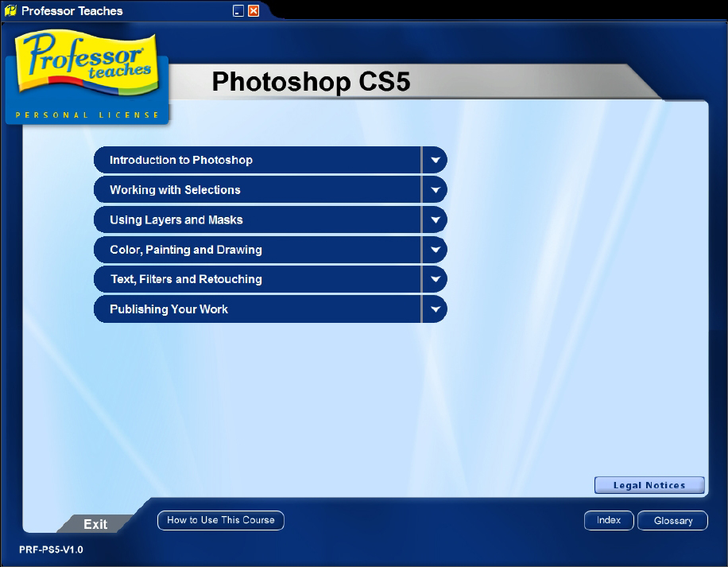Screen dimensions: 728x567
Task: Expand Introduction to Photoshop dropdown arrow
Action: pos(435,160)
